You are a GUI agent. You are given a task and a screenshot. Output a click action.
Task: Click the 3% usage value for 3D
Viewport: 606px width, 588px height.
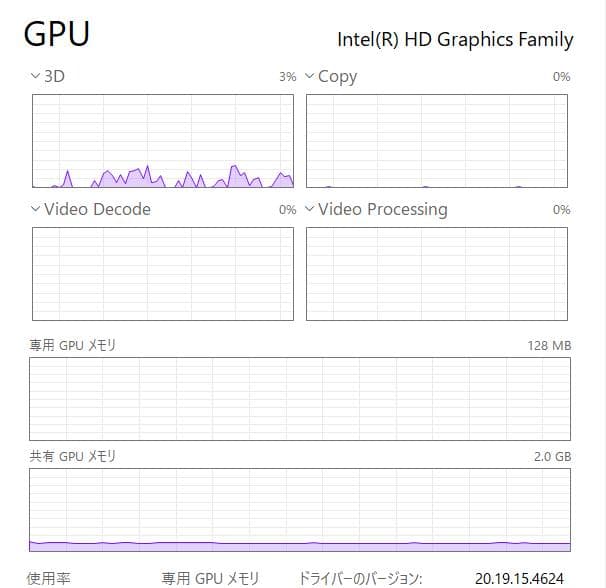coord(288,77)
